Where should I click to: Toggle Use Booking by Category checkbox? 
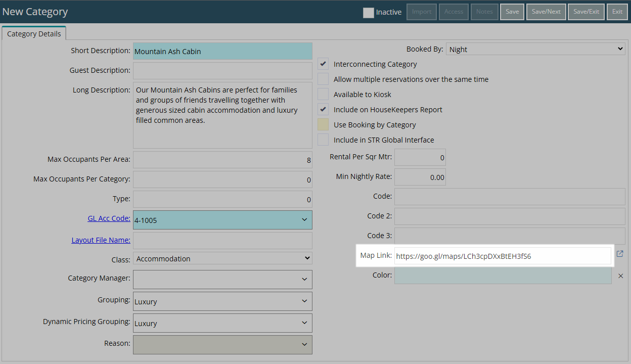[x=323, y=125]
